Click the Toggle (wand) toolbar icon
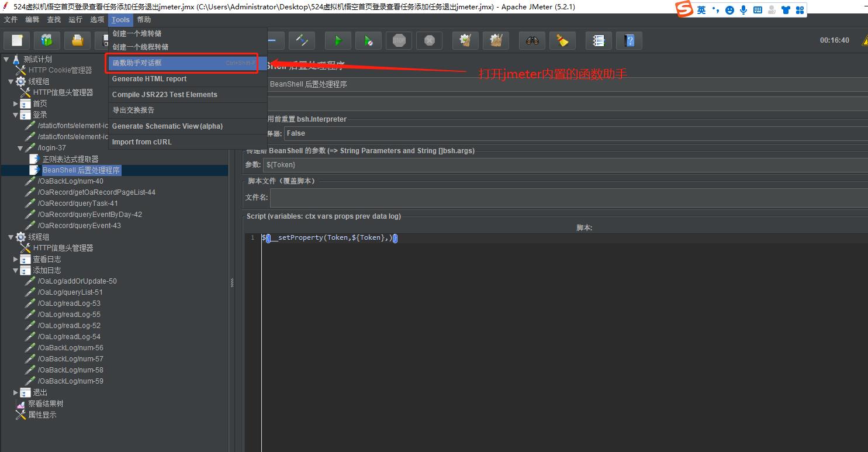This screenshot has height=452, width=868. point(302,40)
